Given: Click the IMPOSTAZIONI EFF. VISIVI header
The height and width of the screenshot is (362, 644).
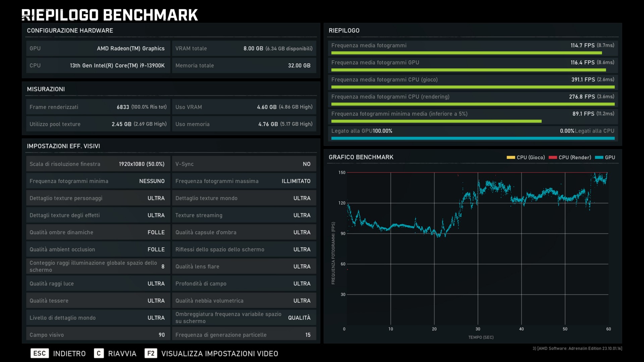Looking at the screenshot, I should click(63, 146).
